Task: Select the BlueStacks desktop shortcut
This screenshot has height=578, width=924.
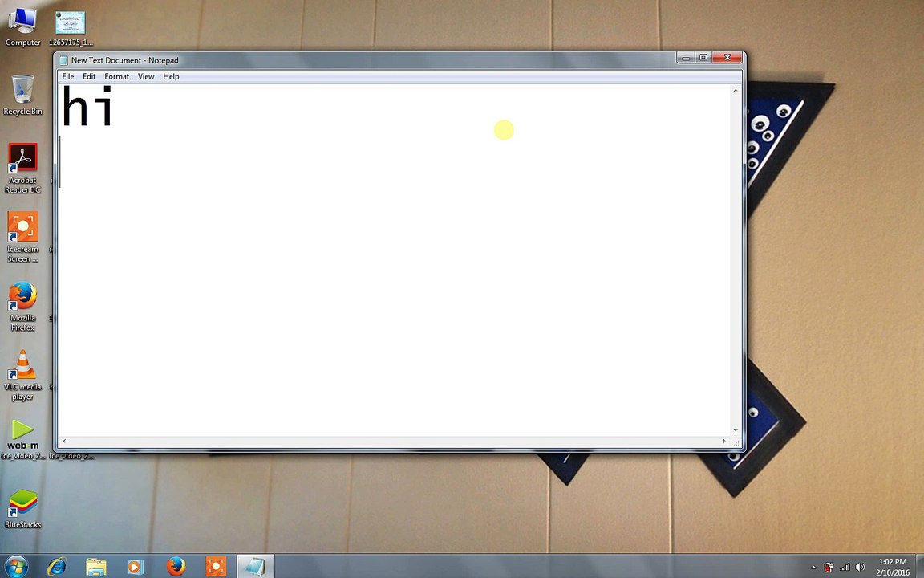Action: click(x=23, y=508)
